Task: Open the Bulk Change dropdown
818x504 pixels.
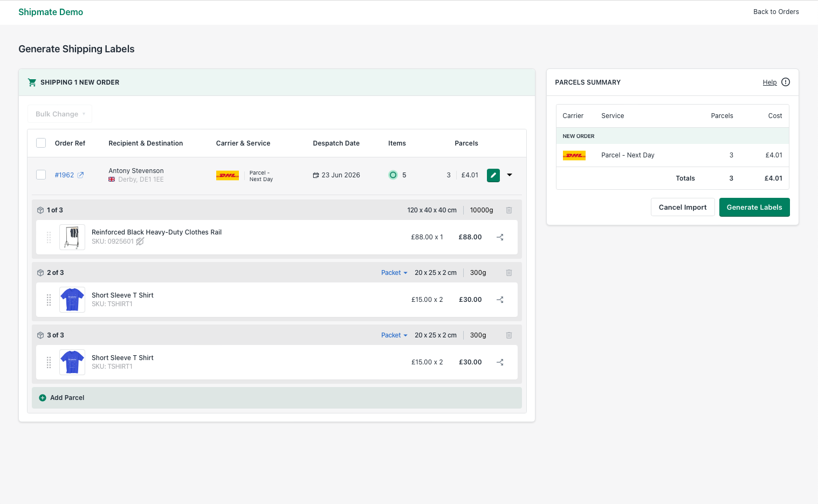Action: point(60,114)
